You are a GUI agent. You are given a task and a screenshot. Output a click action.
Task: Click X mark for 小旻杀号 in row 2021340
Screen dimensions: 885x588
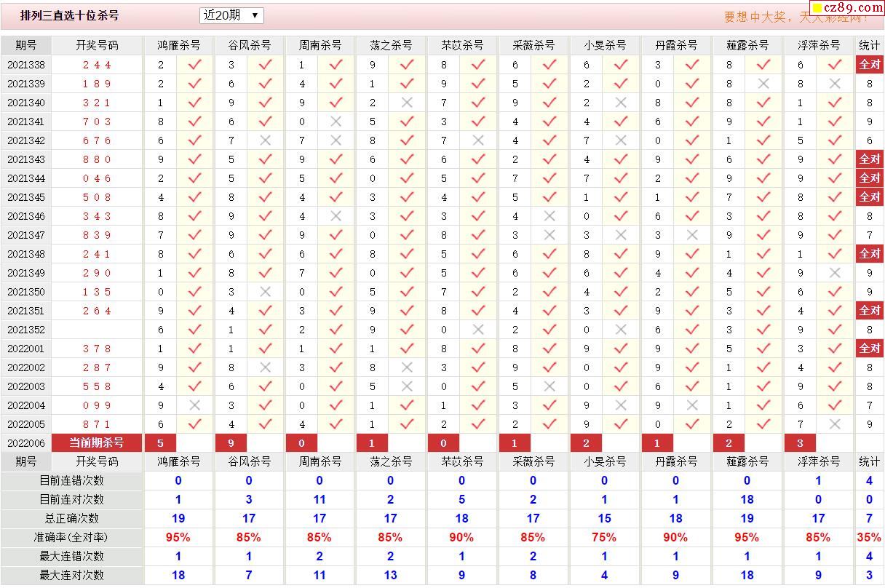click(x=621, y=103)
